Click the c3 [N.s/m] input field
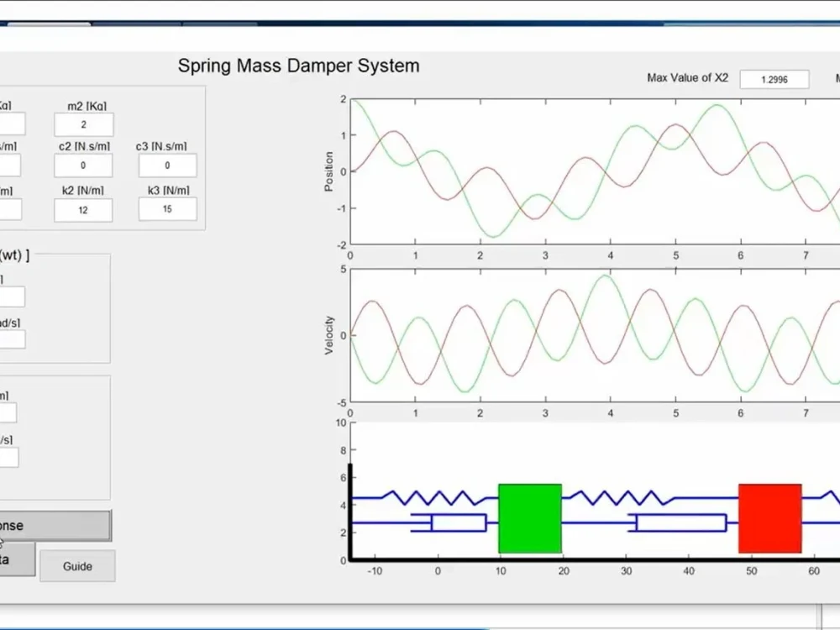The image size is (840, 630). click(166, 165)
